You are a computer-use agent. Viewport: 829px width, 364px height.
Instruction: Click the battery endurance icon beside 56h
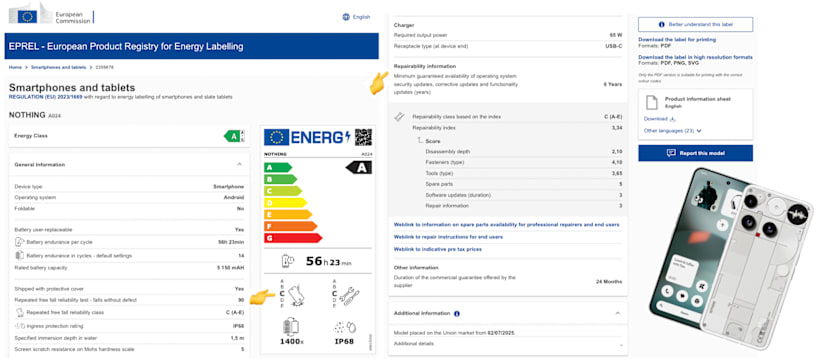(288, 261)
